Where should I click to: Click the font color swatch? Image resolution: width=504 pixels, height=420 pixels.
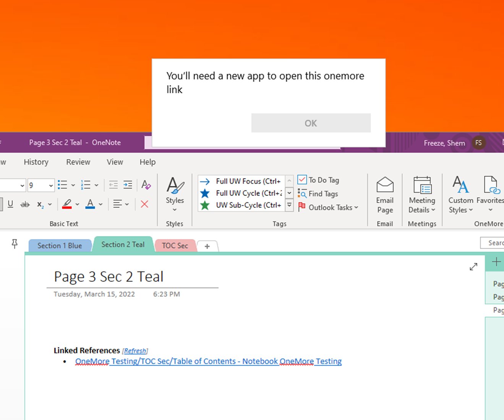coord(91,204)
